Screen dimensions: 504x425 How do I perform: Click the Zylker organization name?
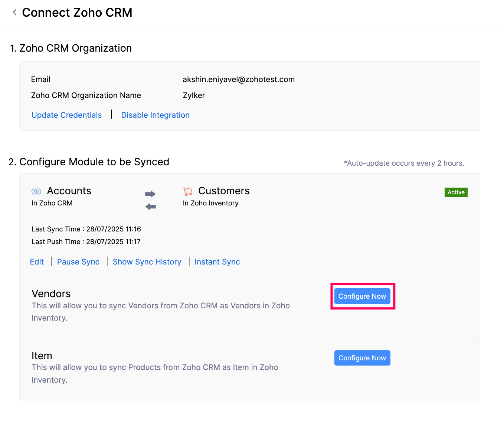click(194, 95)
